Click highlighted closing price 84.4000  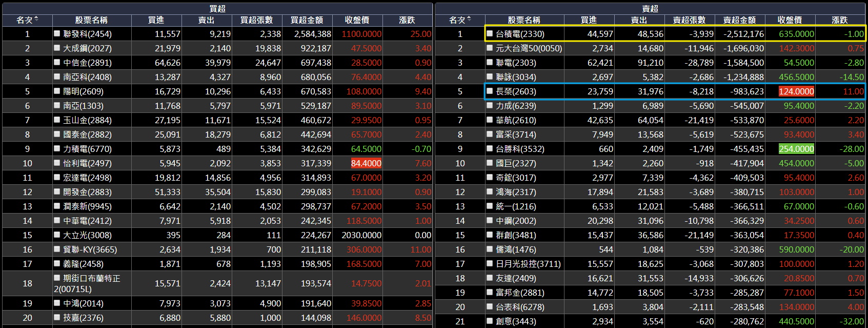366,163
